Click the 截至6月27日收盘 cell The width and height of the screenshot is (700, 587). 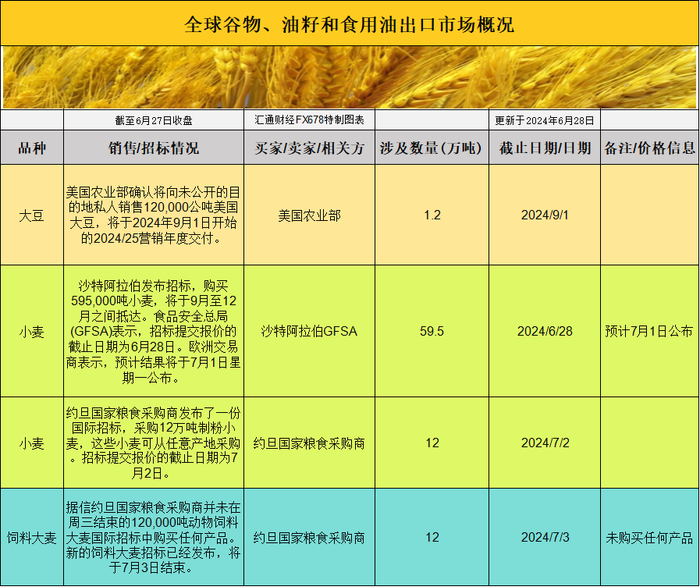pos(154,120)
